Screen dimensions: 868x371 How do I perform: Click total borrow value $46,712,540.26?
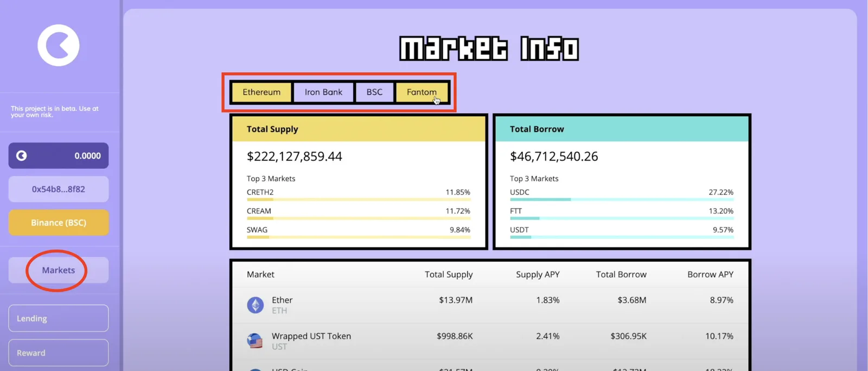(x=554, y=156)
